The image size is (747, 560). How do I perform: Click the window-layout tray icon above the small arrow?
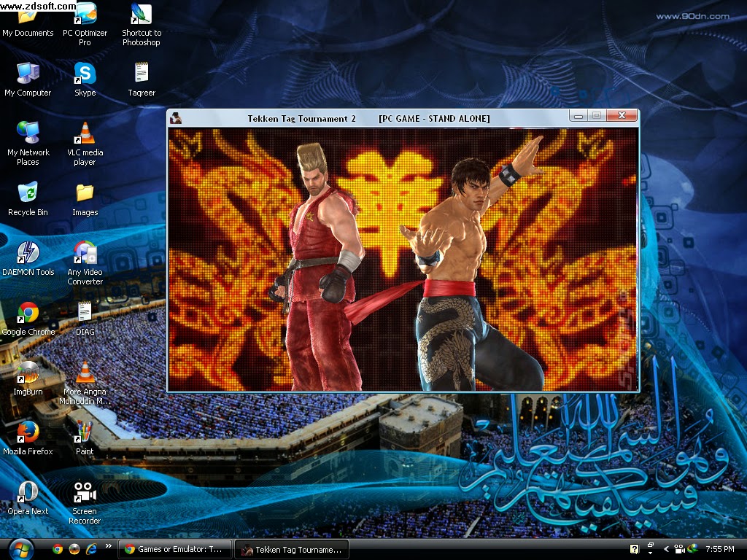pyautogui.click(x=650, y=545)
